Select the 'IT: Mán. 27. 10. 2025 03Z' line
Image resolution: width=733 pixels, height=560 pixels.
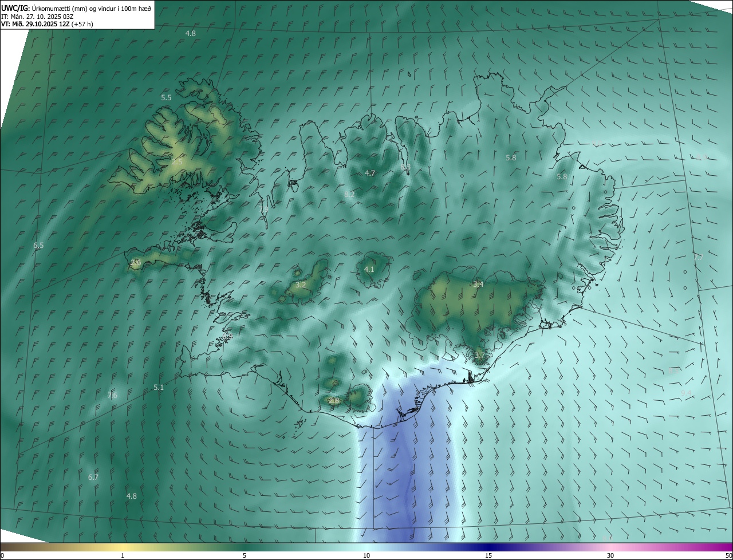[x=38, y=16]
